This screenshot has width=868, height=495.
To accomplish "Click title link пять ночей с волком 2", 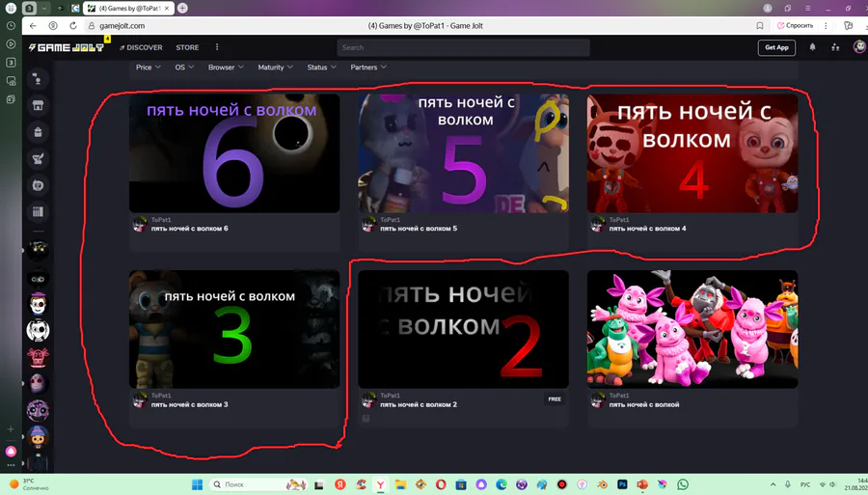I will tap(419, 404).
